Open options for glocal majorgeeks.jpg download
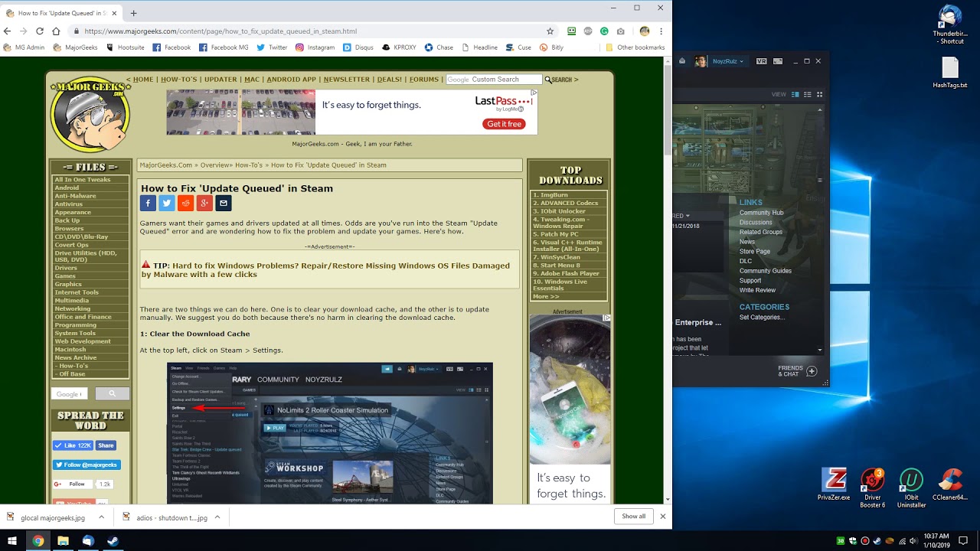 tap(101, 517)
